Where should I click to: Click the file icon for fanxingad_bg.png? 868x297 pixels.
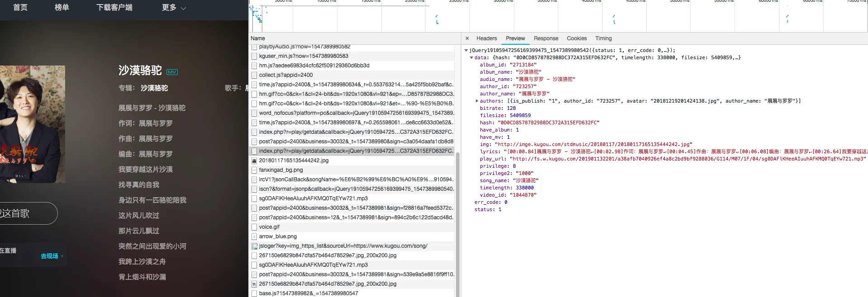pos(254,170)
